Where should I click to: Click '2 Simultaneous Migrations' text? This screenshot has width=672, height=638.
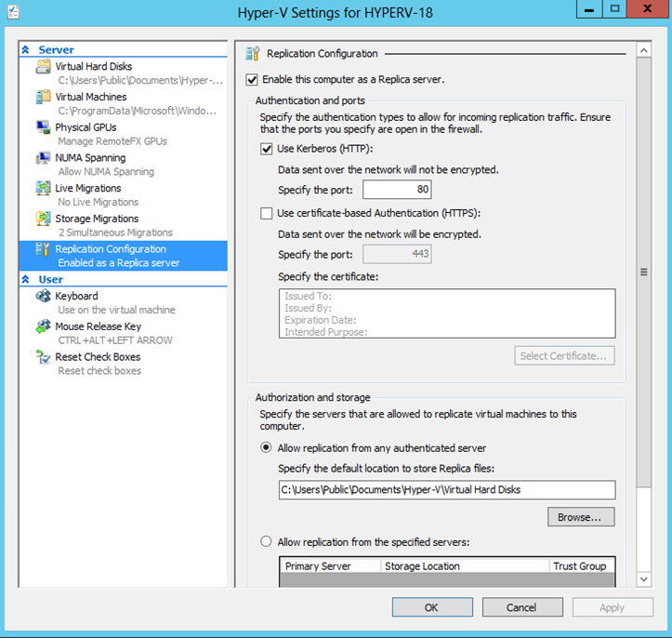(115, 233)
